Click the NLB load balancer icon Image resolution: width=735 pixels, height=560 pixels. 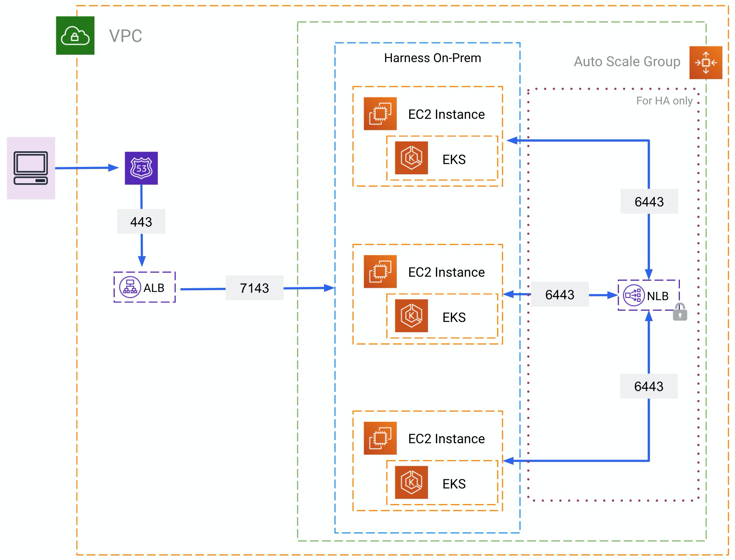(x=634, y=295)
